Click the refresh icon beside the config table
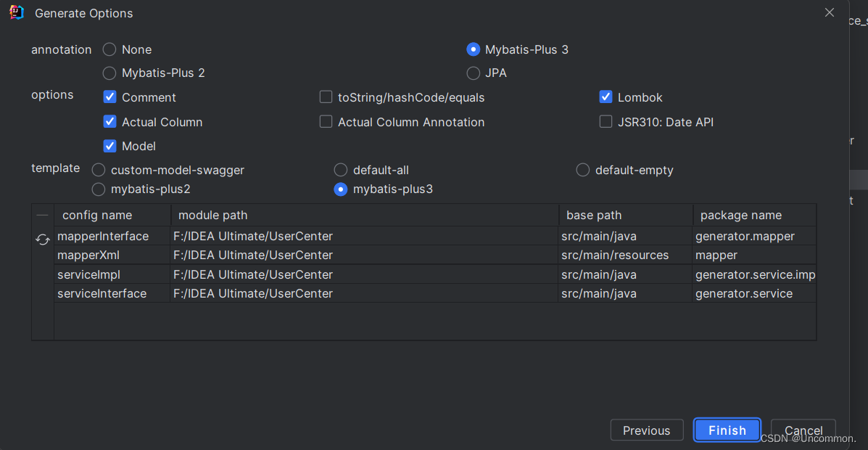This screenshot has width=868, height=450. coord(43,240)
